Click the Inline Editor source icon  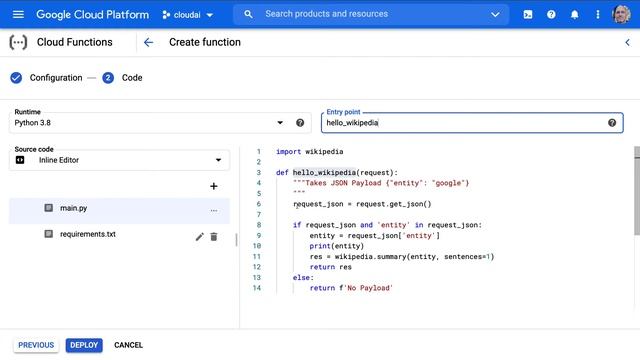click(x=20, y=160)
